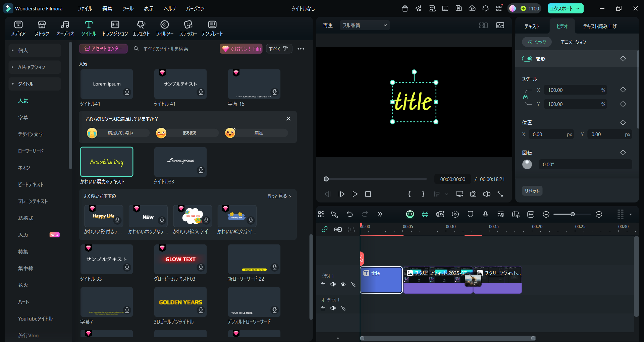644x342 pixels.
Task: Zoom out timeline with minus icon
Action: click(546, 214)
